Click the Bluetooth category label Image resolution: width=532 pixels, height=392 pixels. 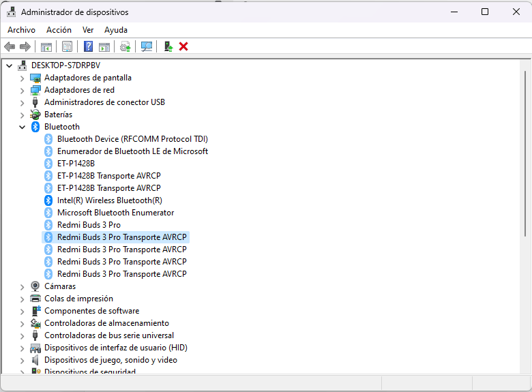62,127
